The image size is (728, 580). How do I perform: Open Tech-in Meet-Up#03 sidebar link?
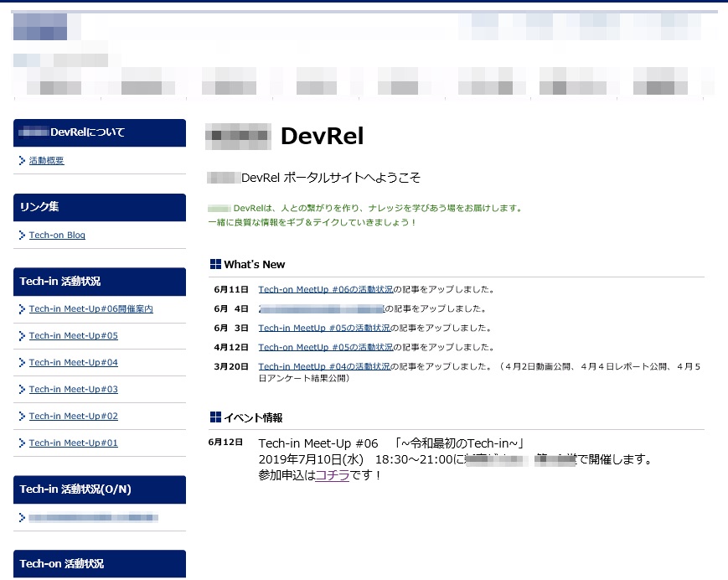pos(74,389)
